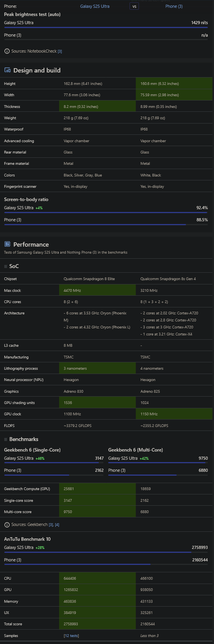Open NotebookCheck source reference [3]

pyautogui.click(x=60, y=51)
